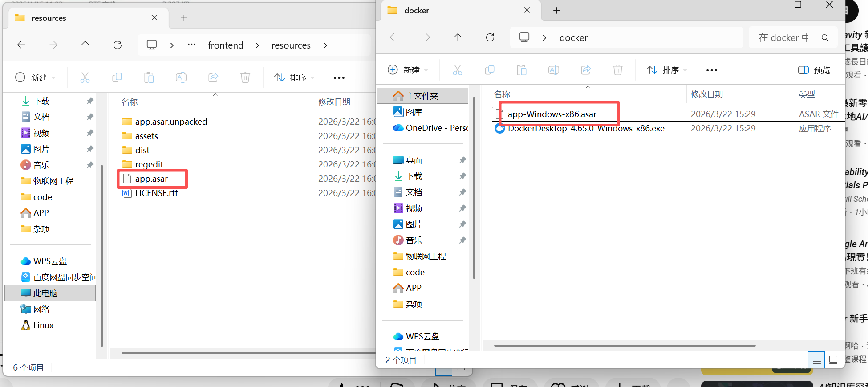Sort by 修改日期 column in docker window
Screen dimensions: 868x387
pos(707,94)
